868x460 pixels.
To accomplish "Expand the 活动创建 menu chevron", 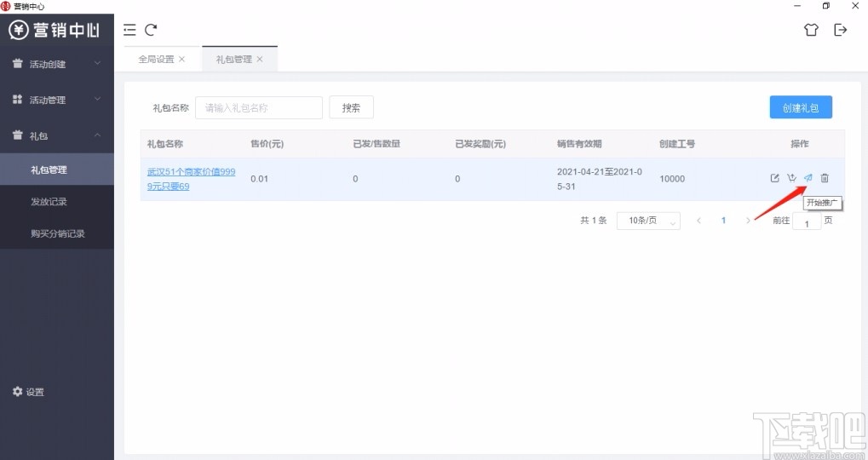I will pyautogui.click(x=97, y=63).
